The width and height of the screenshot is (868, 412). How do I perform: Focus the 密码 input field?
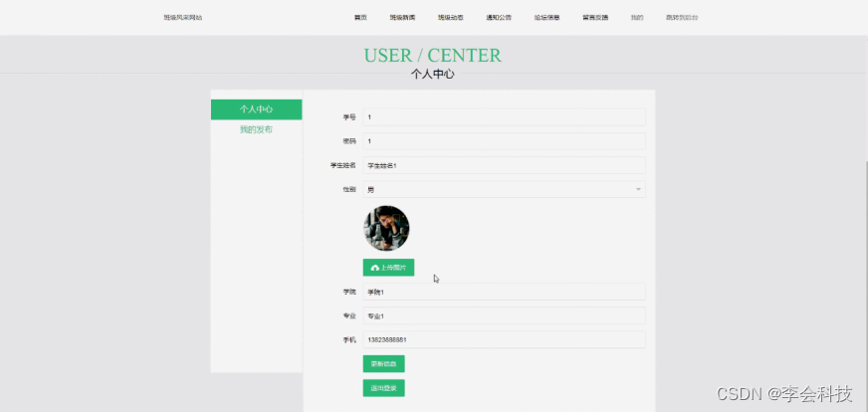505,141
